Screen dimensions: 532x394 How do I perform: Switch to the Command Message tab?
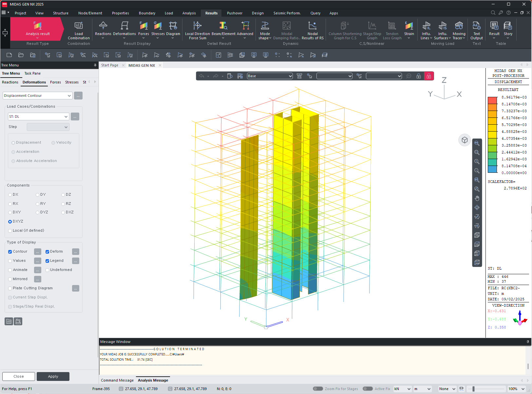117,381
